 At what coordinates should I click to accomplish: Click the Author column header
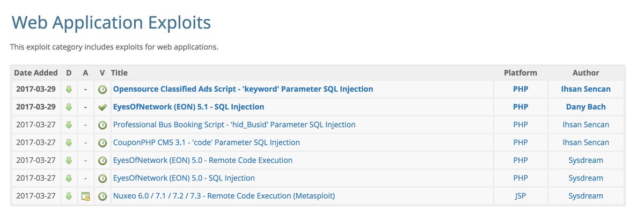(x=586, y=73)
